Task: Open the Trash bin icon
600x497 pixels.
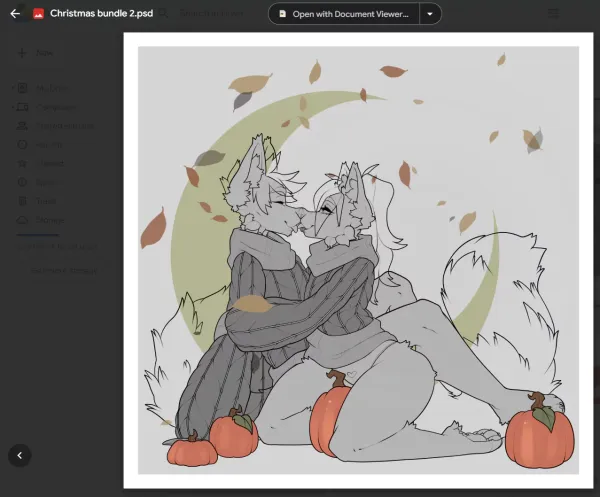Action: 23,201
